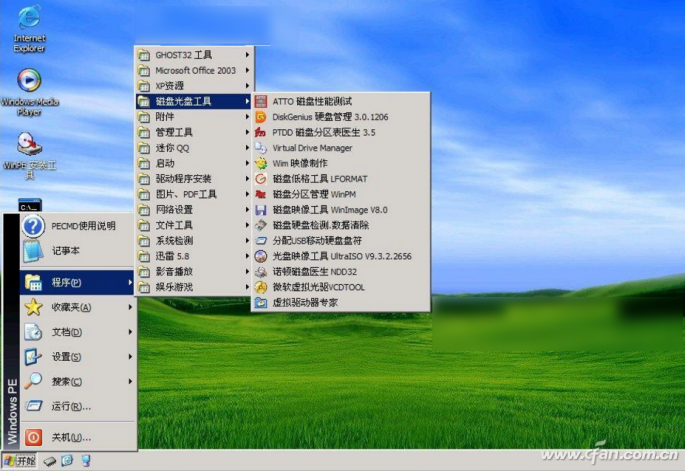Click DiskGenius orange icon
The width and height of the screenshot is (685, 471).
point(261,117)
